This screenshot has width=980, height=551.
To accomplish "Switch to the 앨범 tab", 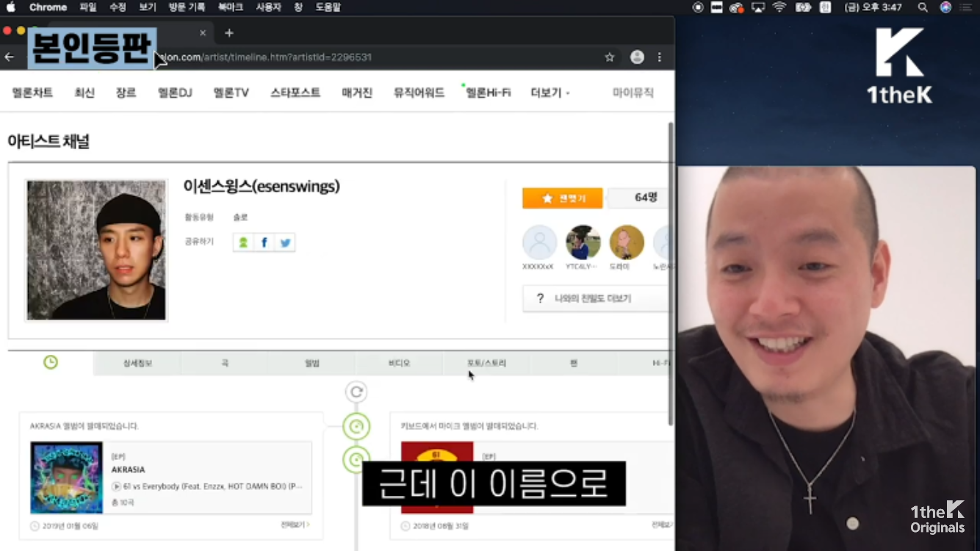I will [x=312, y=363].
